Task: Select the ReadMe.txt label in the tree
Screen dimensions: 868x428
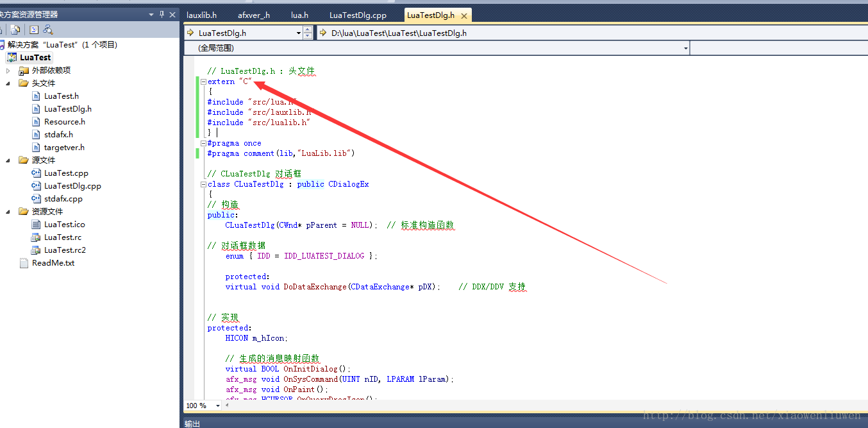Action: [x=53, y=262]
